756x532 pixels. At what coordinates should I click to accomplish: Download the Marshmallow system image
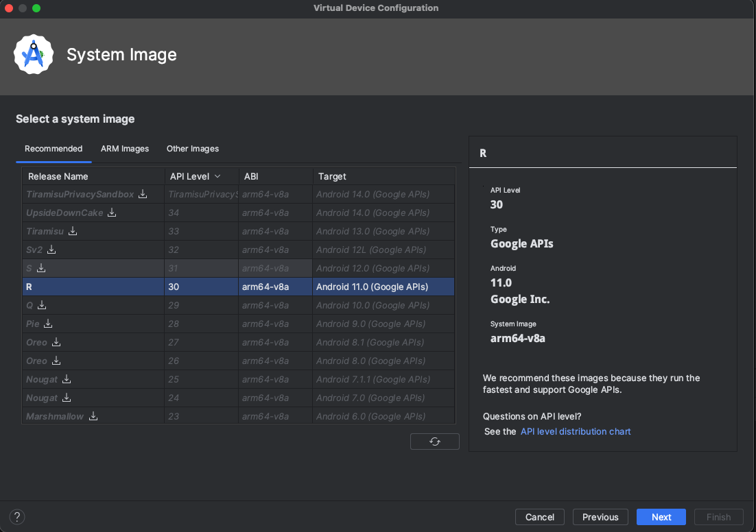[x=93, y=416]
